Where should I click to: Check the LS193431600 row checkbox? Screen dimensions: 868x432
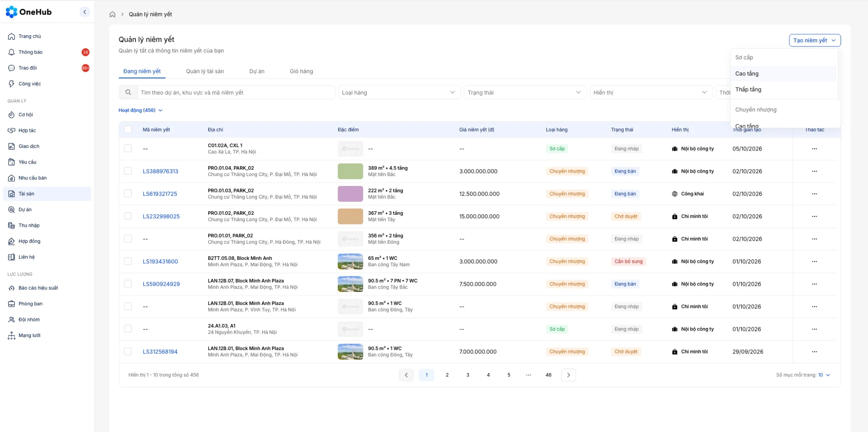point(128,261)
